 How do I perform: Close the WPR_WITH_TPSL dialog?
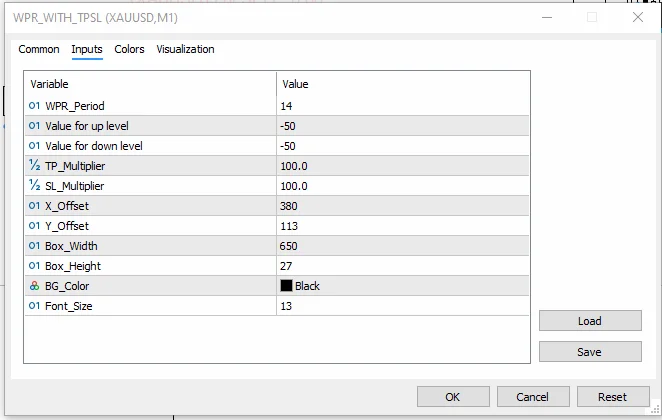(x=638, y=17)
